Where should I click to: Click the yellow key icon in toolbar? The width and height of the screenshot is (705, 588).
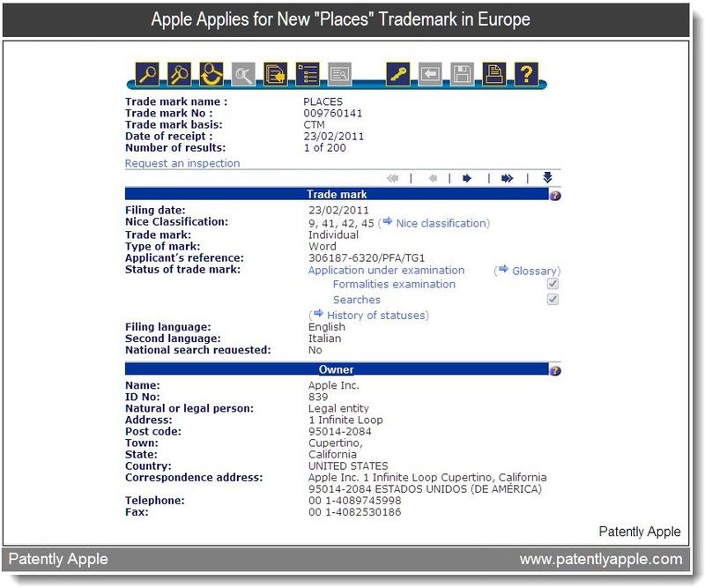pos(397,74)
